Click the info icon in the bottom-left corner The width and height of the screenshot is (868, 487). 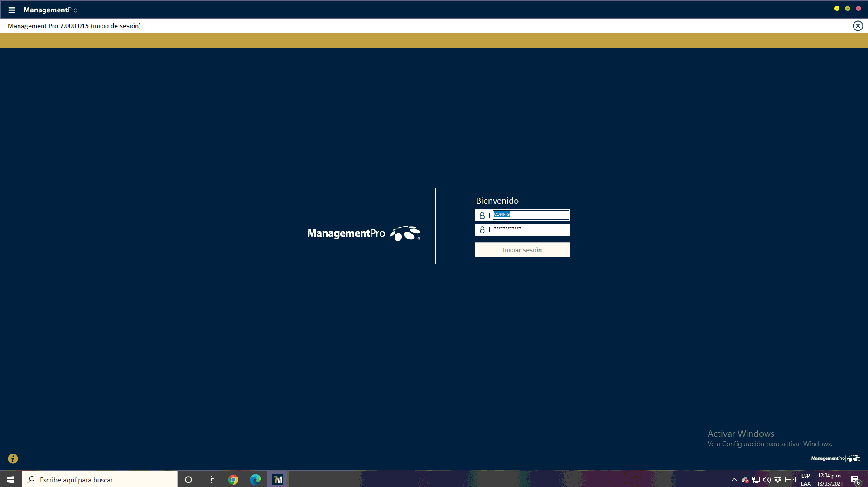click(x=13, y=458)
